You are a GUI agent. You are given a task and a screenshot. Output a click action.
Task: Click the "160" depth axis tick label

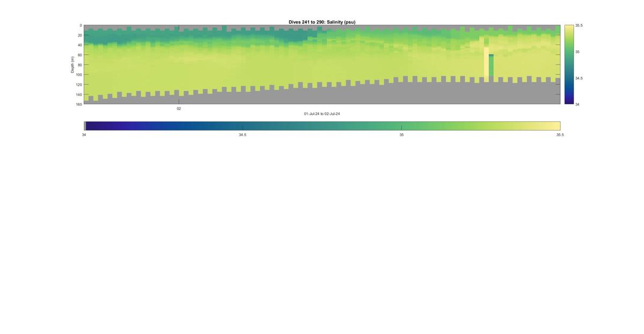pos(79,104)
